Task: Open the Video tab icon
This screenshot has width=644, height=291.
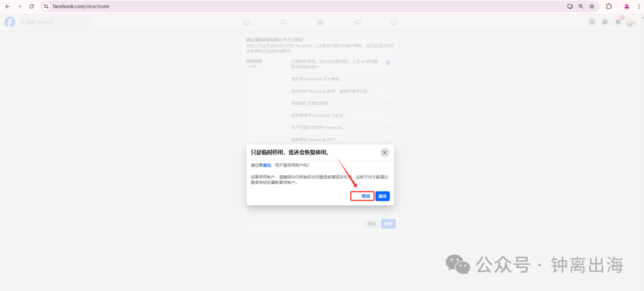Action: [x=394, y=22]
